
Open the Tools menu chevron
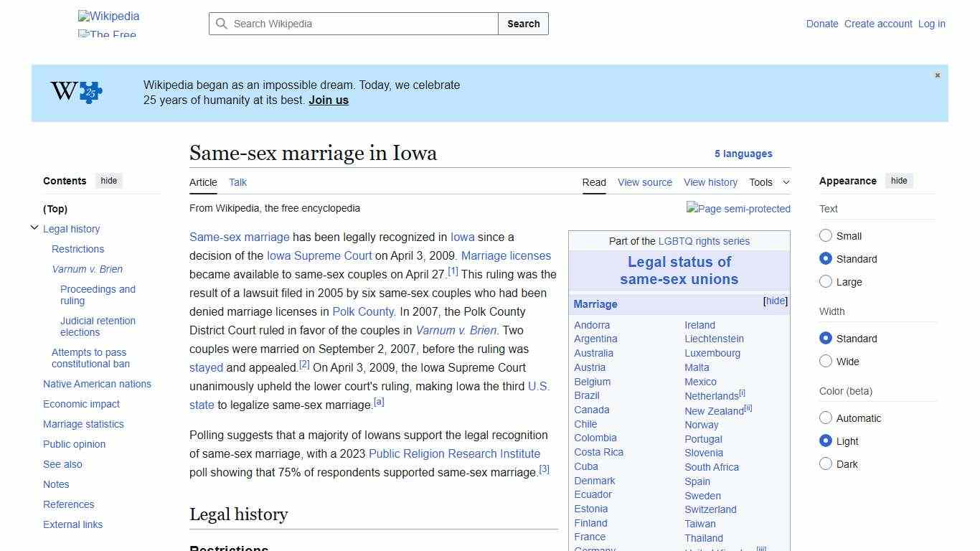[x=785, y=182]
